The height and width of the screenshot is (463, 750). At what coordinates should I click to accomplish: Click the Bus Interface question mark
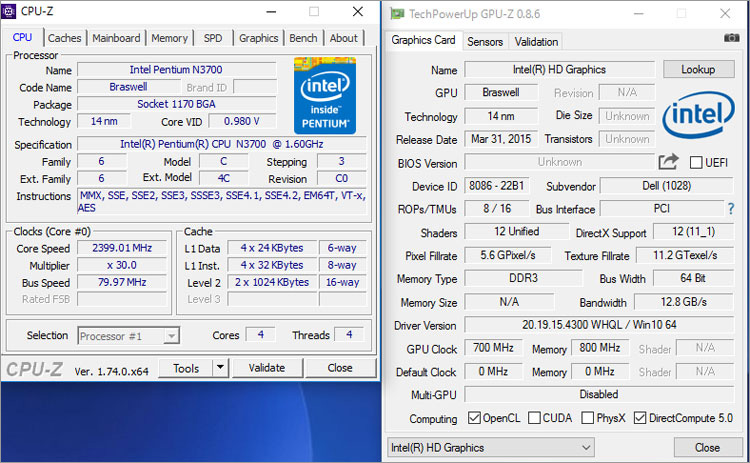(730, 209)
